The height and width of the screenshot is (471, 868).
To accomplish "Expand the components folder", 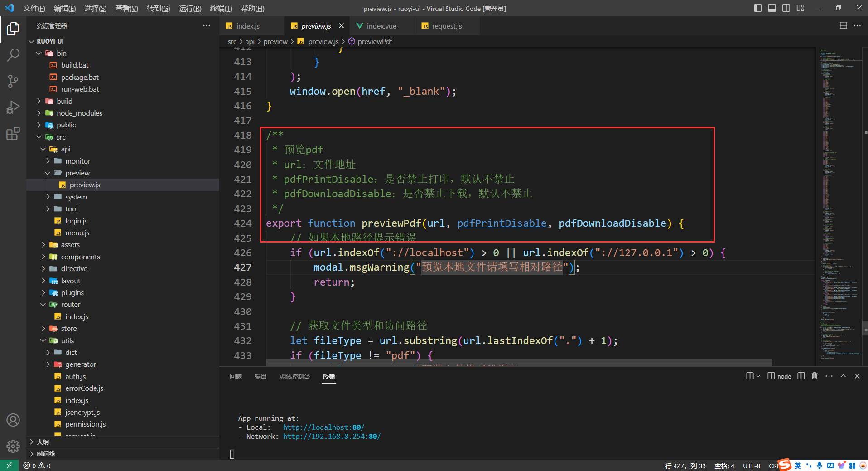I will coord(123,257).
